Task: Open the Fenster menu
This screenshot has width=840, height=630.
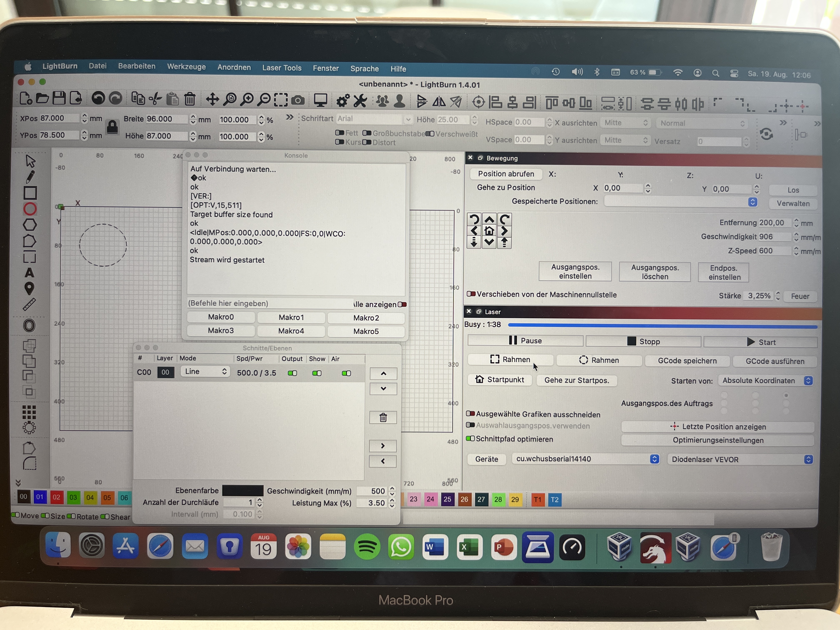Action: click(x=325, y=68)
